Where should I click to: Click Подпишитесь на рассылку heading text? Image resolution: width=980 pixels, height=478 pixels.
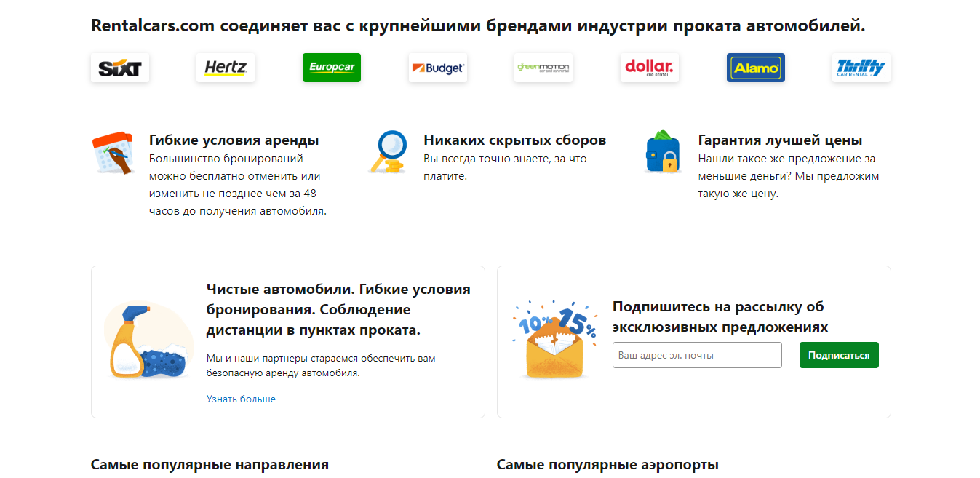[x=720, y=316]
